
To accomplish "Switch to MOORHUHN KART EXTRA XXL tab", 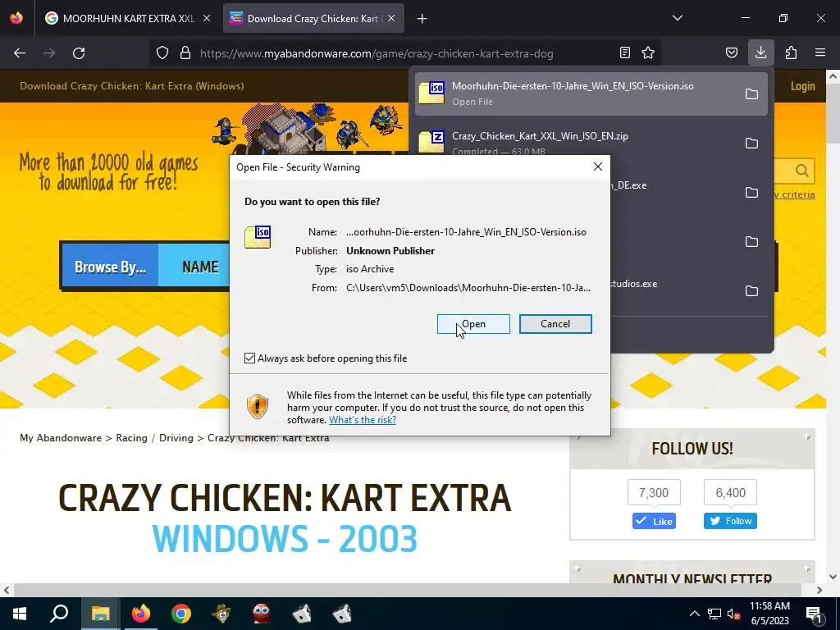I will tap(127, 18).
